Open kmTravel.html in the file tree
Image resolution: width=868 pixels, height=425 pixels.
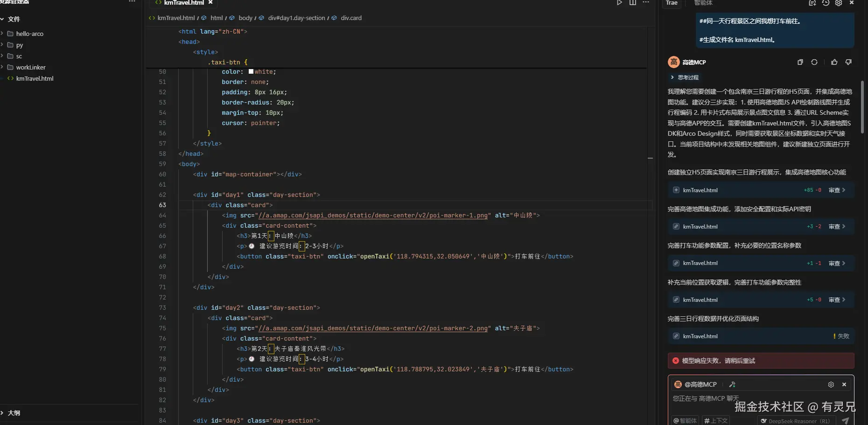point(35,78)
